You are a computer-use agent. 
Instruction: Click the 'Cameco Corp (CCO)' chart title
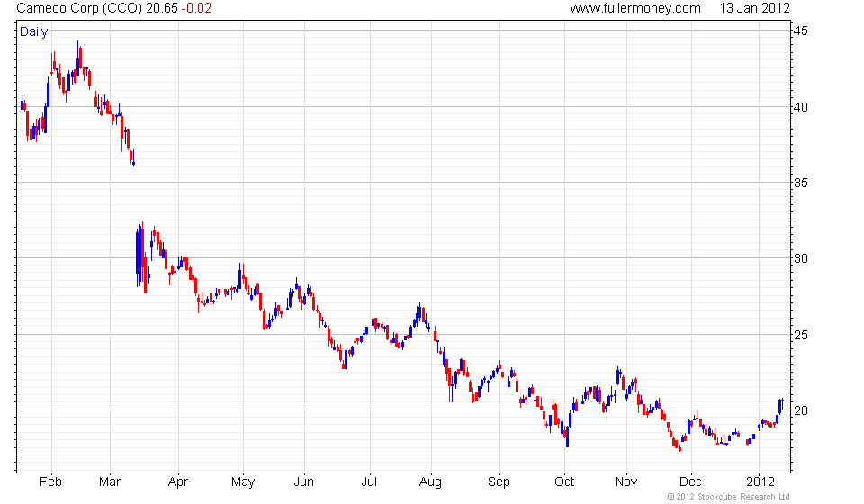point(79,8)
